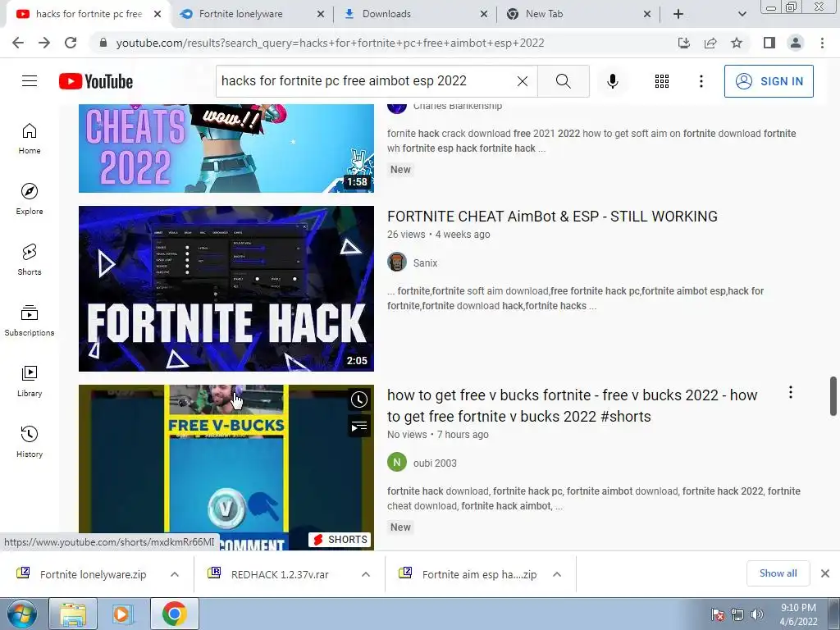Viewport: 840px width, 630px height.
Task: Open the FORTNITE HACK video thumbnail
Action: click(x=226, y=289)
